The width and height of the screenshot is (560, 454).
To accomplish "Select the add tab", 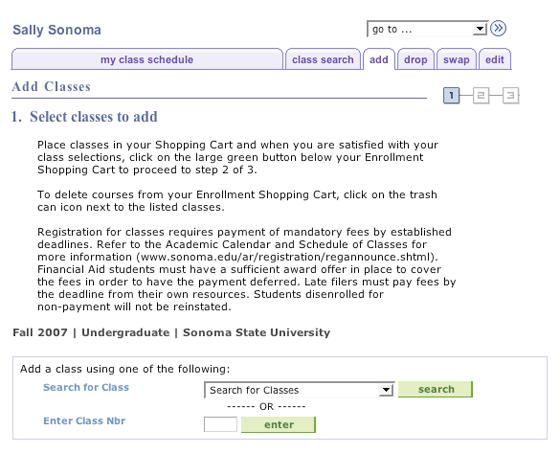I will (379, 59).
